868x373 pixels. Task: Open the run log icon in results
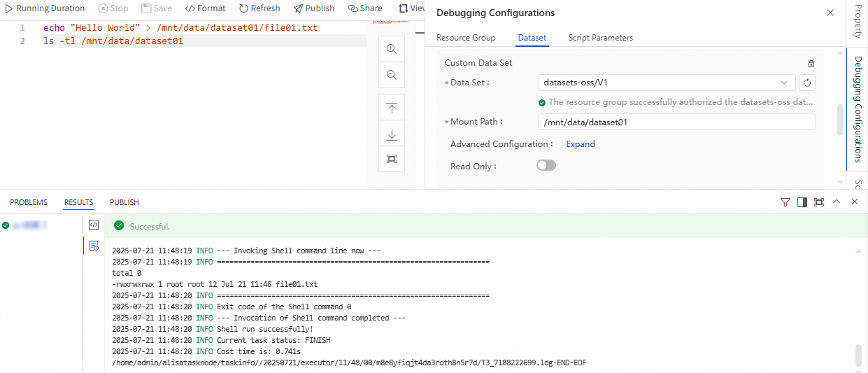click(x=94, y=246)
